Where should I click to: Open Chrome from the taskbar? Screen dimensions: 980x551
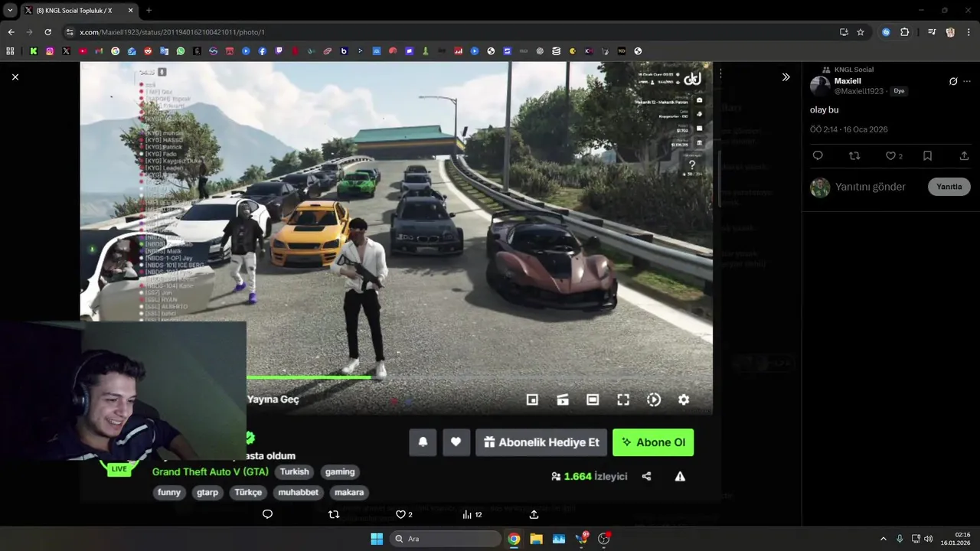point(514,539)
